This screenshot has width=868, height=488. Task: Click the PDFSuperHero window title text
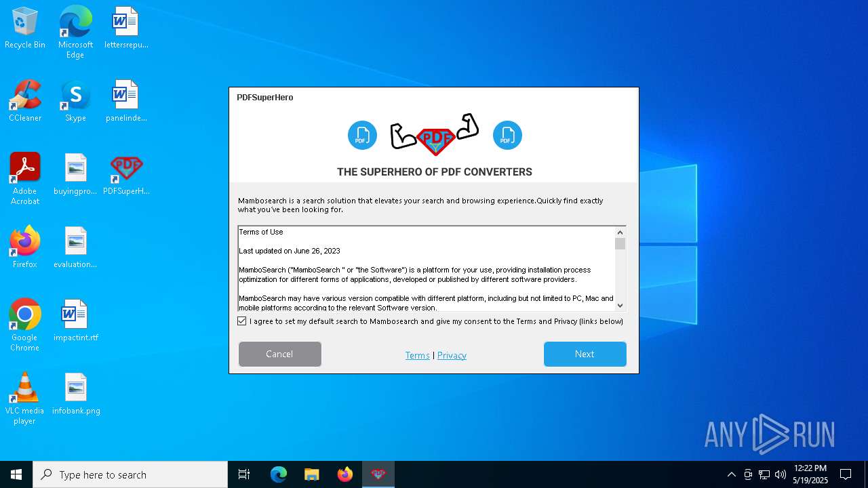pyautogui.click(x=265, y=98)
